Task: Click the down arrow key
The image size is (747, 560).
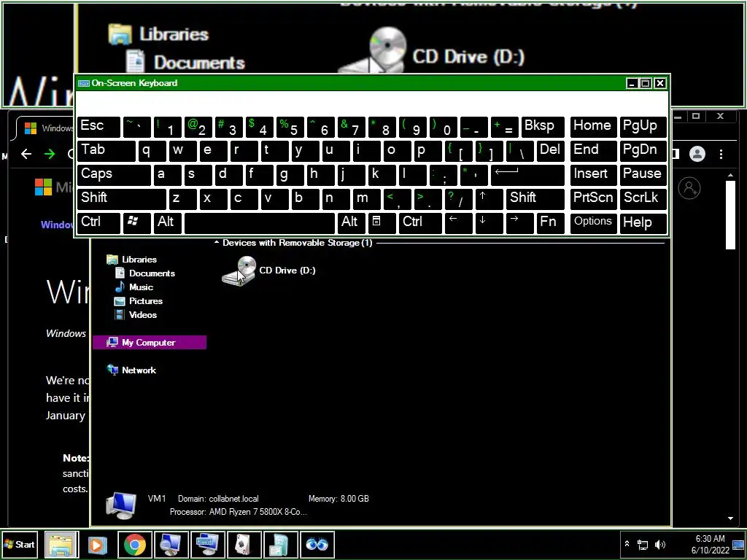Action: tap(489, 223)
